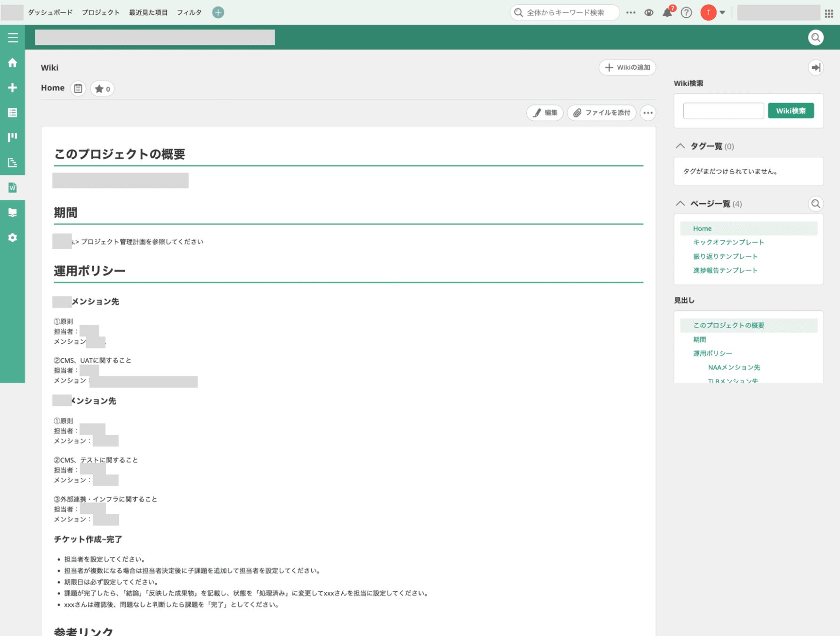Open the issue list icon in sidebar
840x636 pixels.
click(x=13, y=113)
